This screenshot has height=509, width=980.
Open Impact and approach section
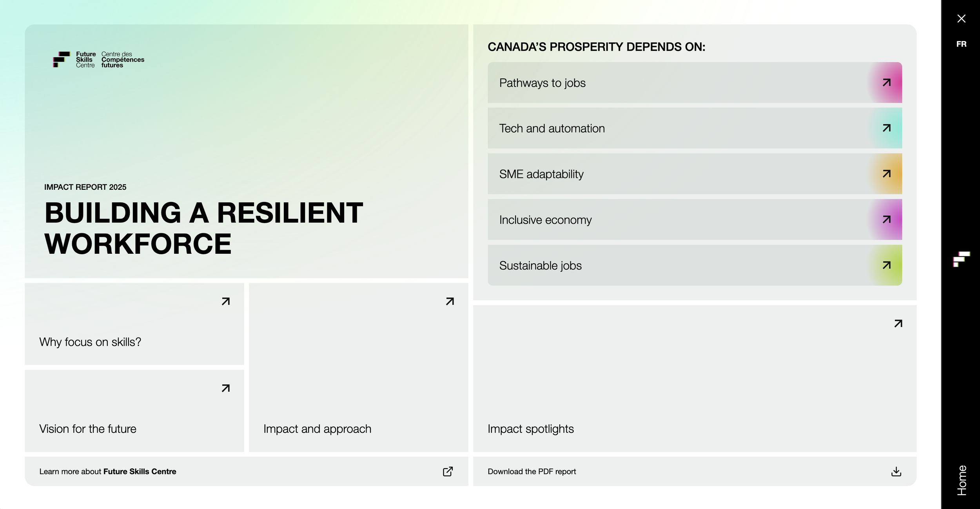click(358, 367)
